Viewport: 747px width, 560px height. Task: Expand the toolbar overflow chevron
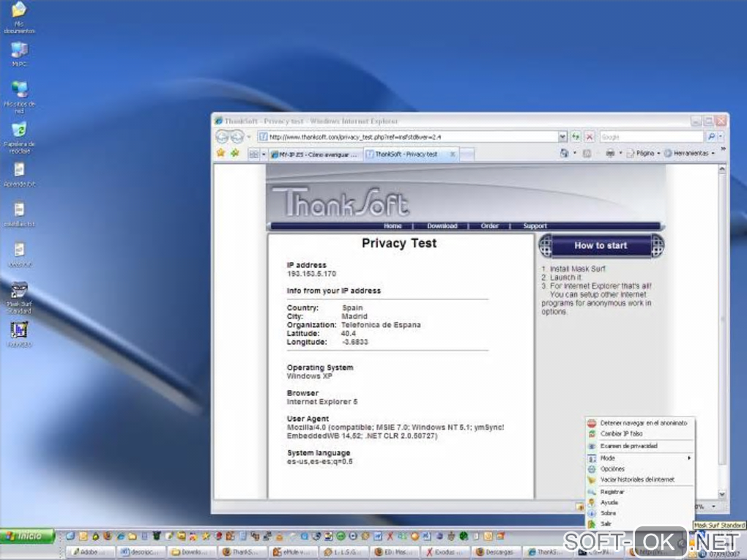pyautogui.click(x=723, y=149)
